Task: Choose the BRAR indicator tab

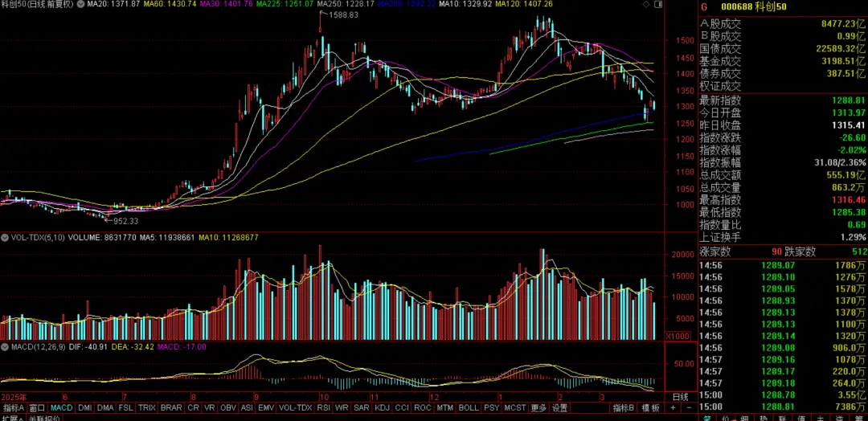Action: pos(171,407)
